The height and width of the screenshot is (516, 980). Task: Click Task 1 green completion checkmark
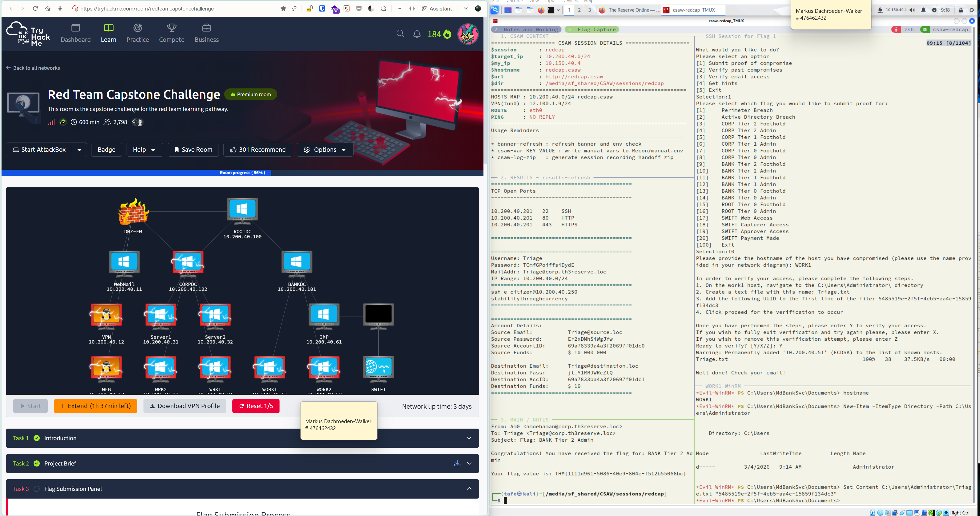37,438
